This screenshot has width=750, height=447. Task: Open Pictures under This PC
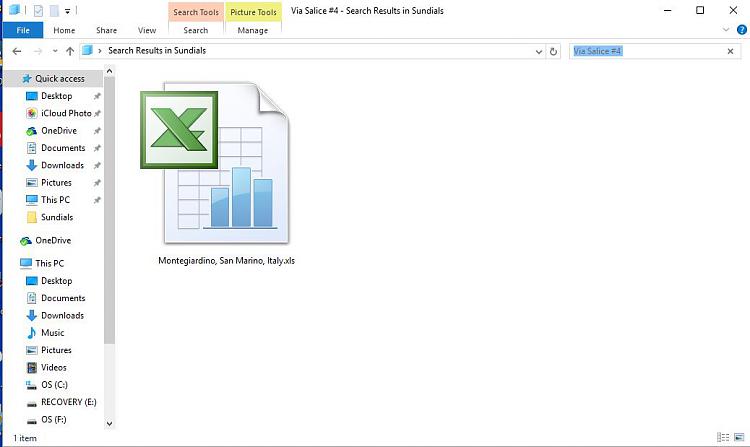[x=56, y=350]
